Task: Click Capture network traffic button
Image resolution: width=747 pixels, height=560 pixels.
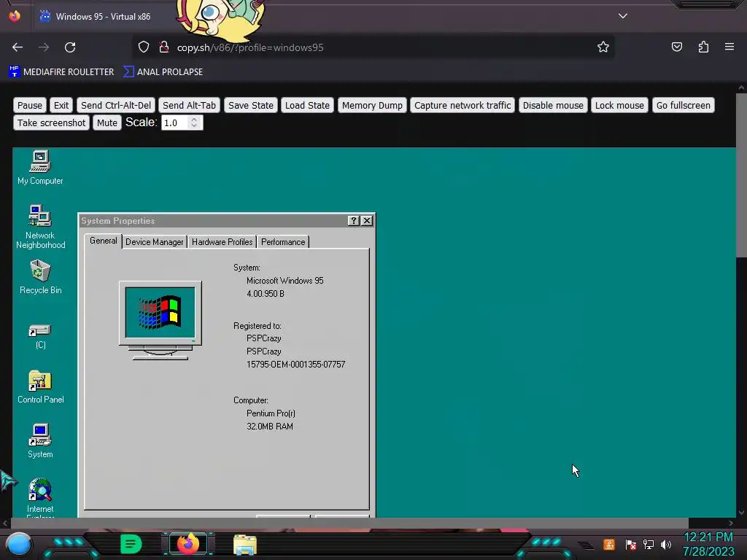Action: 462,105
